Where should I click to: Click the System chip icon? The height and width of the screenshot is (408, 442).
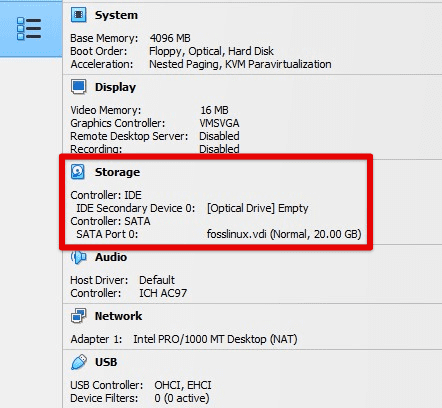(79, 15)
